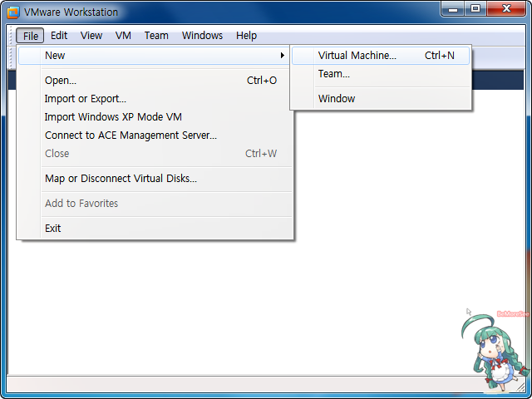Open the File menu

coord(30,36)
